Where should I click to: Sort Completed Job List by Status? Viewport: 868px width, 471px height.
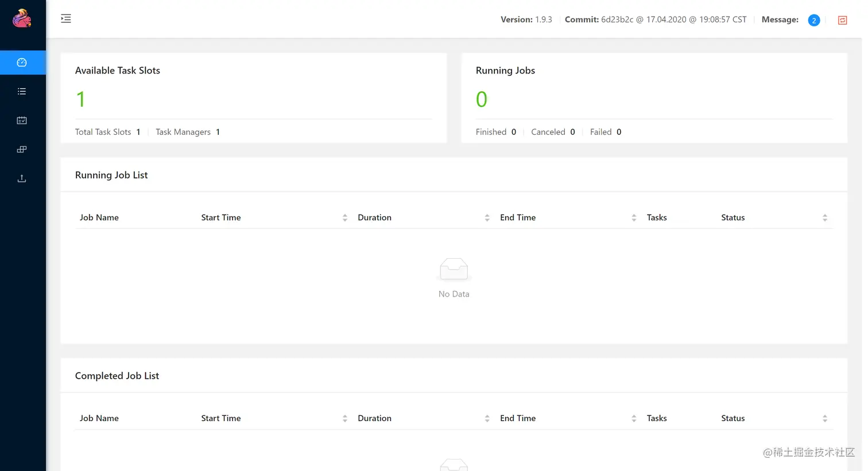tap(824, 419)
